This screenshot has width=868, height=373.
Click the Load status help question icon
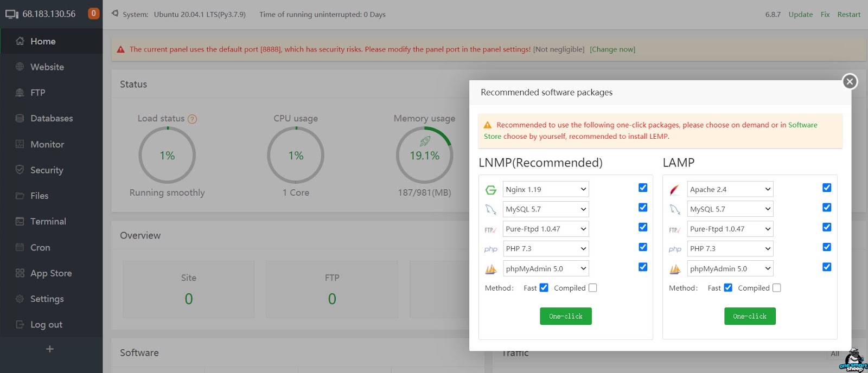[192, 119]
